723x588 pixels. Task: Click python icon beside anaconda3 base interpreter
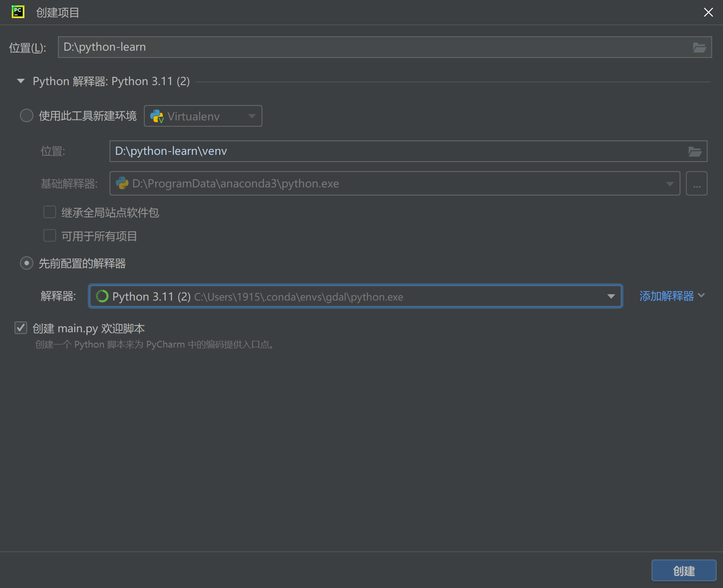pos(122,183)
